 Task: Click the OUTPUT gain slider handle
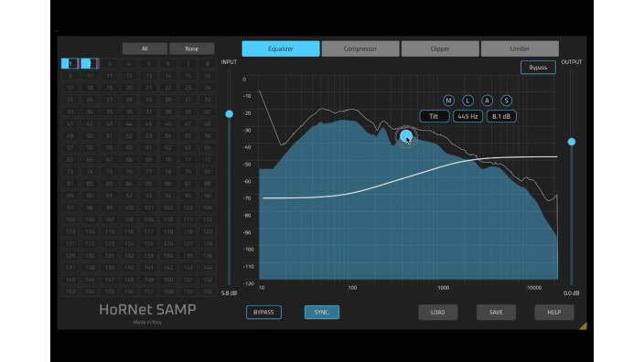572,142
